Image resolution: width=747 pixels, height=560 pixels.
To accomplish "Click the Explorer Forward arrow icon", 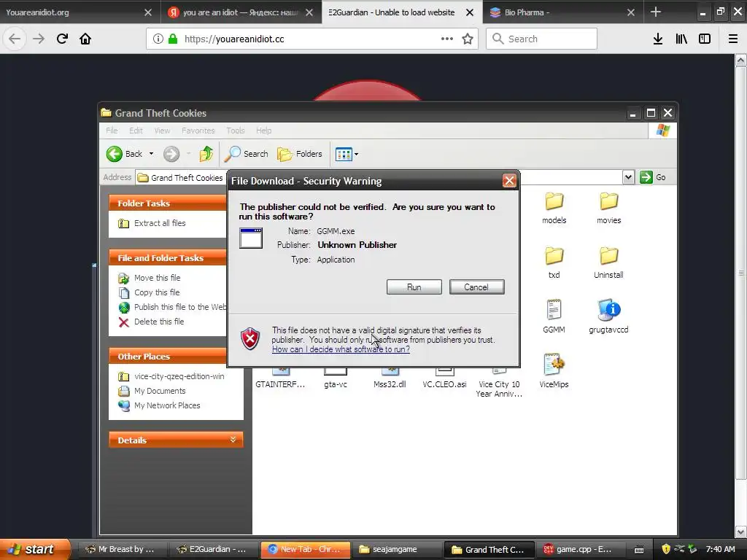I will 171,154.
